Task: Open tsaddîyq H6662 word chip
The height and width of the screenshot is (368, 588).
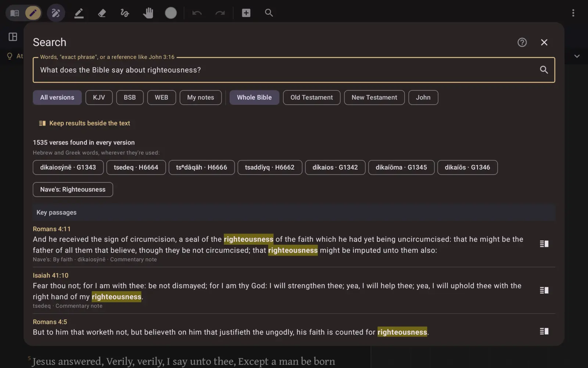Action: 270,167
